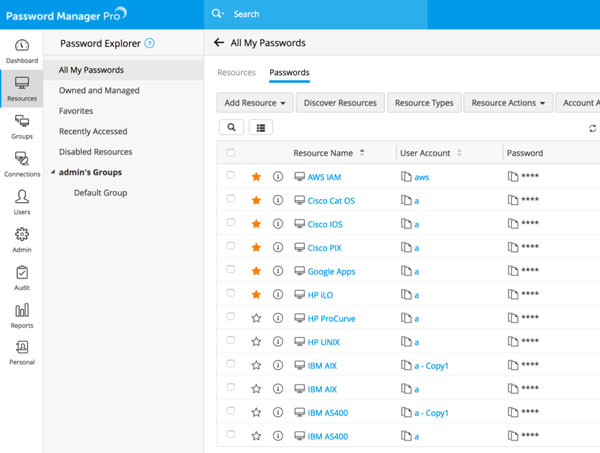Screen dimensions: 600x453
Task: Open the Resource Actions dropdown
Action: click(x=509, y=102)
